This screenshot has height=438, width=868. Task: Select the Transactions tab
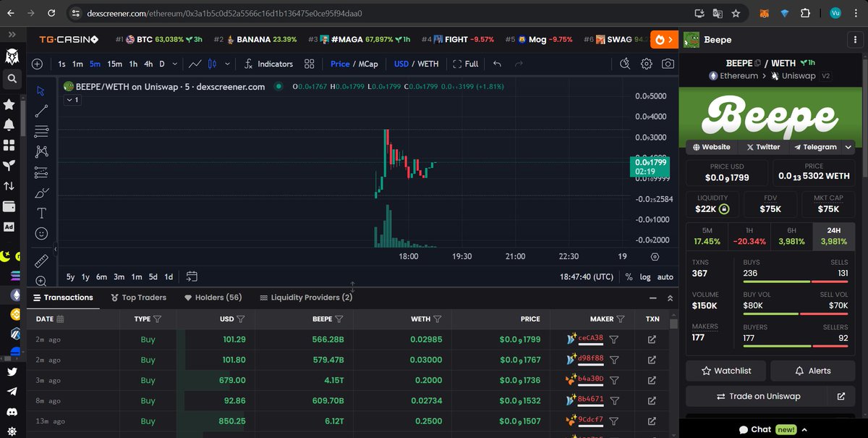[x=63, y=298]
